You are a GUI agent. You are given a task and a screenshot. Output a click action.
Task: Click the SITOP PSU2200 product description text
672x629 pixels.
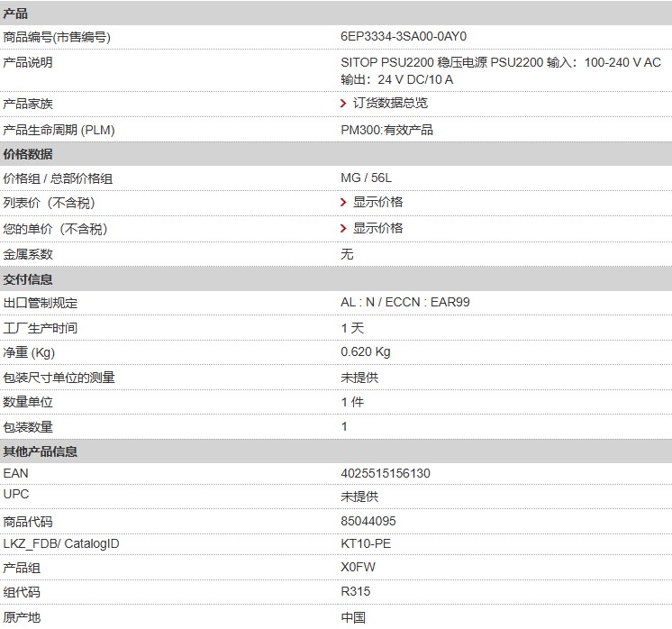pyautogui.click(x=500, y=62)
